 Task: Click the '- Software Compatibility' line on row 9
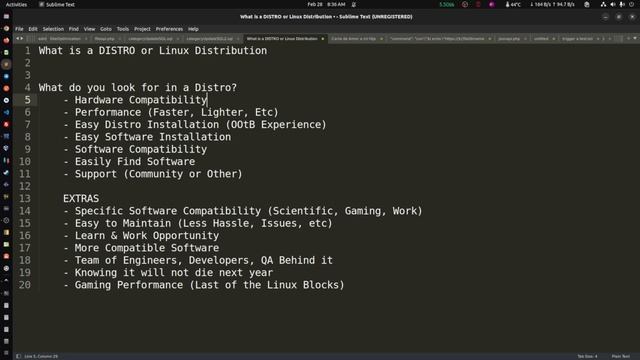pos(135,149)
